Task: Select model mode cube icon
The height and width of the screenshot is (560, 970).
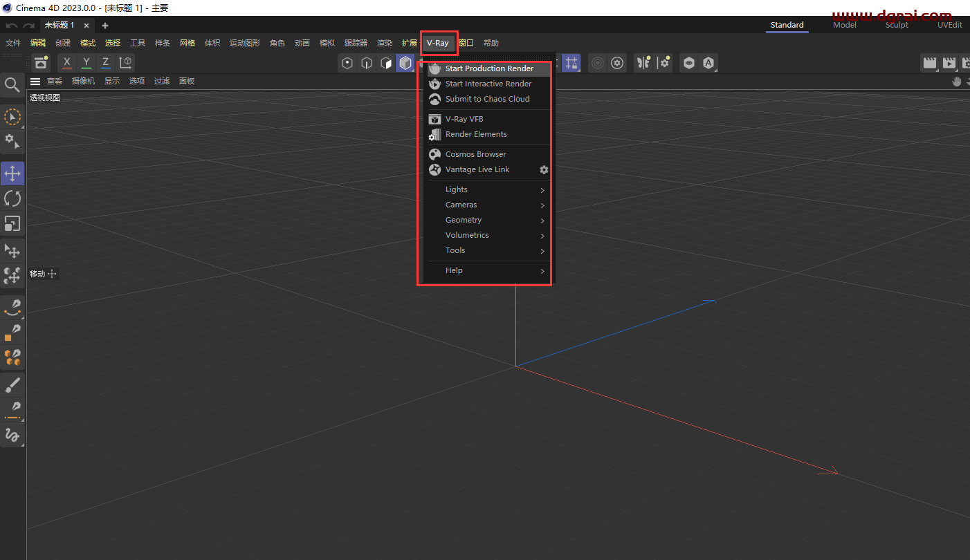Action: pyautogui.click(x=405, y=63)
